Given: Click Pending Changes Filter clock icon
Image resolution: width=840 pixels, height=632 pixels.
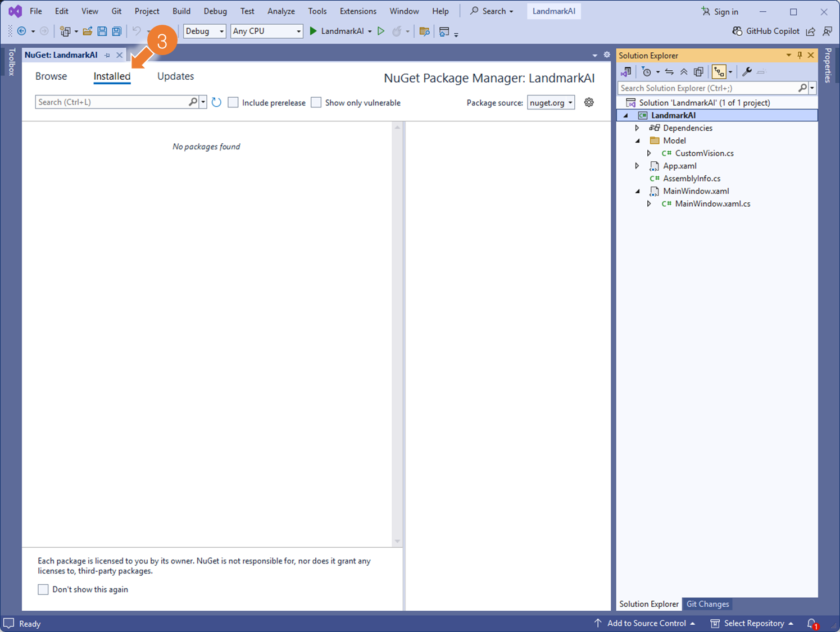Looking at the screenshot, I should pos(647,72).
